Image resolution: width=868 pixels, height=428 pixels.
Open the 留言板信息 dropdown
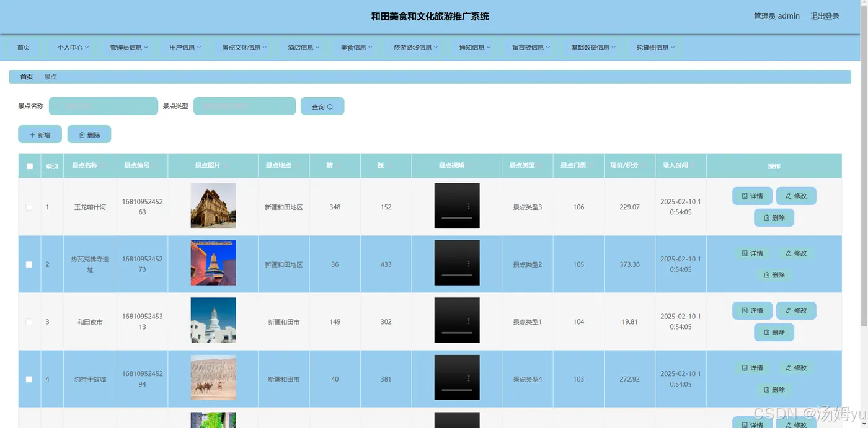(x=531, y=47)
